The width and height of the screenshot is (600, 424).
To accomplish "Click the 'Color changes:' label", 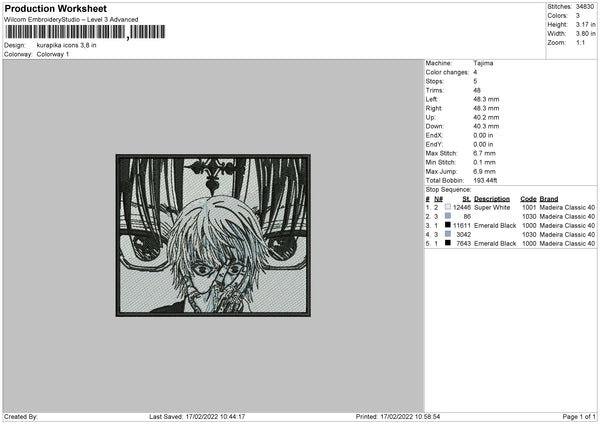I will [447, 72].
